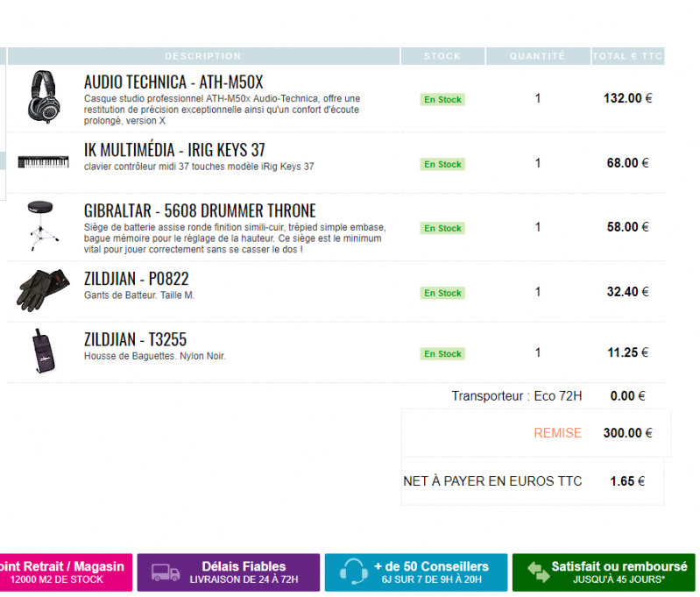The height and width of the screenshot is (597, 700).
Task: Click the green refund arrows icon
Action: [537, 572]
